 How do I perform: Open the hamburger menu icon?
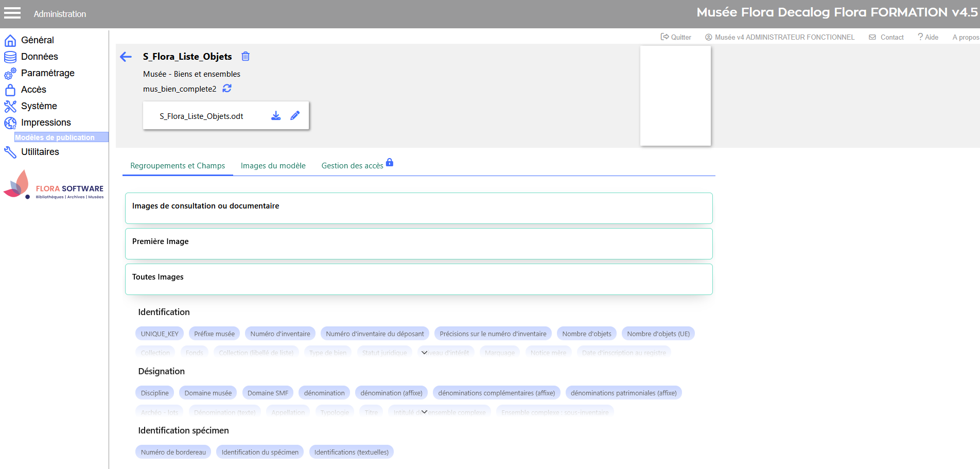coord(12,13)
